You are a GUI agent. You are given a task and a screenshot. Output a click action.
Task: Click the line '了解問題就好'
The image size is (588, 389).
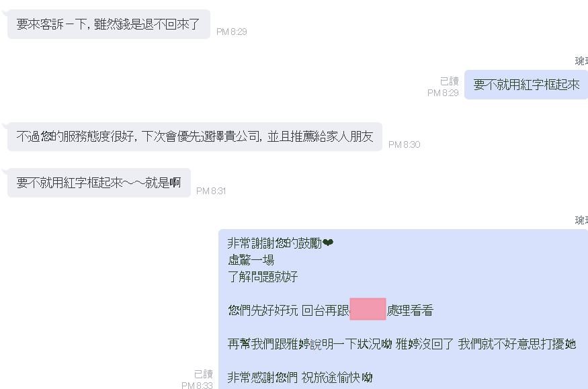pyautogui.click(x=263, y=277)
